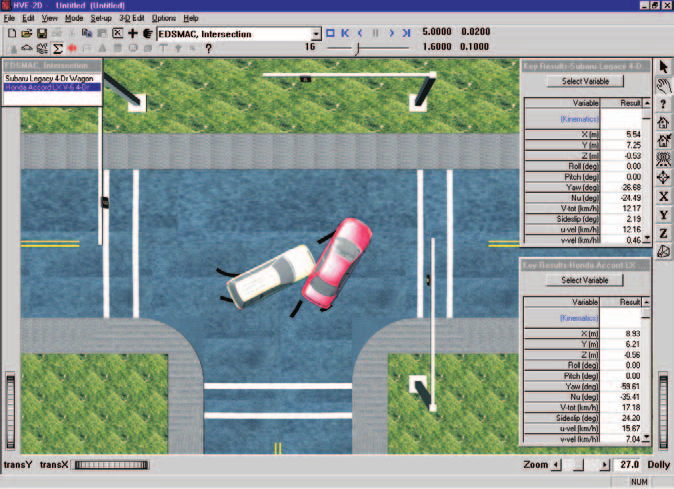
Task: Click the Zoom left arrow
Action: (556, 465)
